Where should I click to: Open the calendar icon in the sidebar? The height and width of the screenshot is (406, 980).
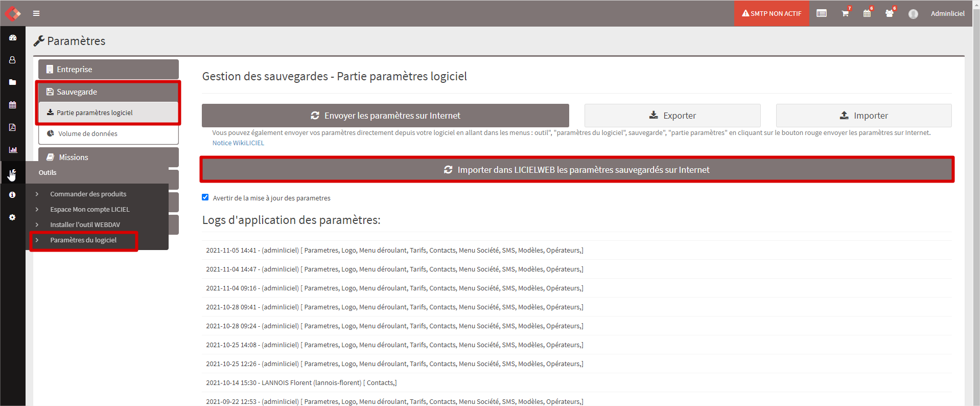pos(13,105)
